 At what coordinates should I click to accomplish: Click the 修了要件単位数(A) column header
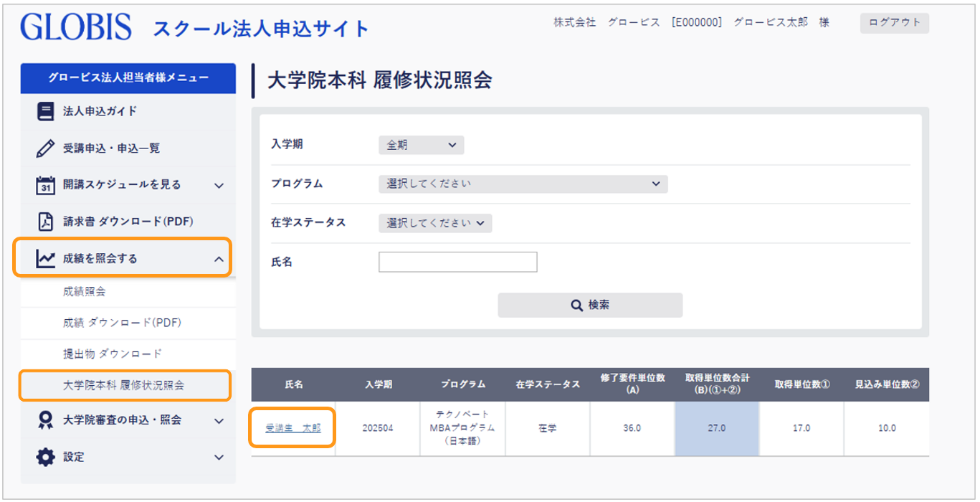pos(632,384)
